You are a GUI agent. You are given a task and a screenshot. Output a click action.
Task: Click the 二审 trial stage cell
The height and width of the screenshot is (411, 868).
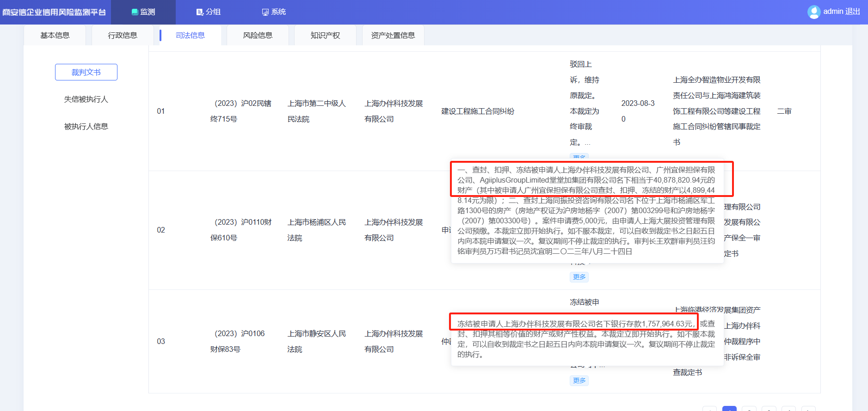pyautogui.click(x=784, y=111)
